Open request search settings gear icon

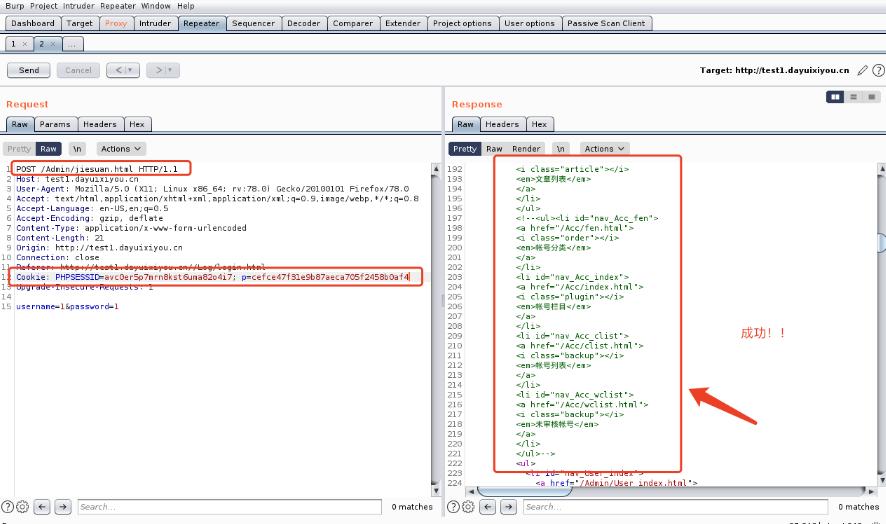22,507
